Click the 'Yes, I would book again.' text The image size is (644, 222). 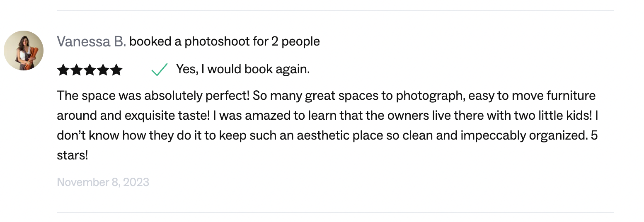pos(243,69)
